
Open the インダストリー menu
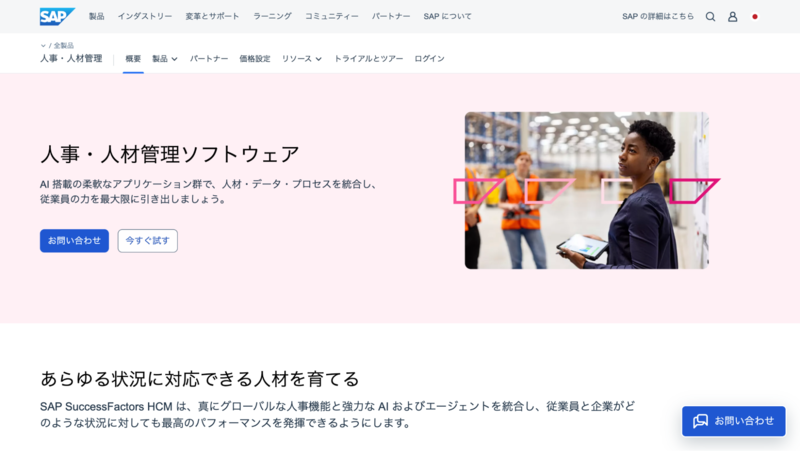[145, 16]
